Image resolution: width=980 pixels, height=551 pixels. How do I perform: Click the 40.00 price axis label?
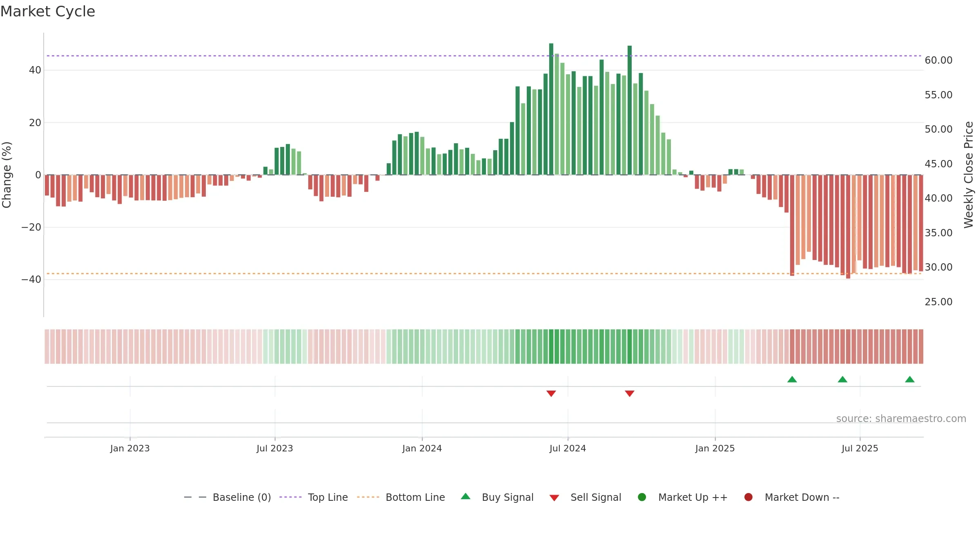point(938,198)
